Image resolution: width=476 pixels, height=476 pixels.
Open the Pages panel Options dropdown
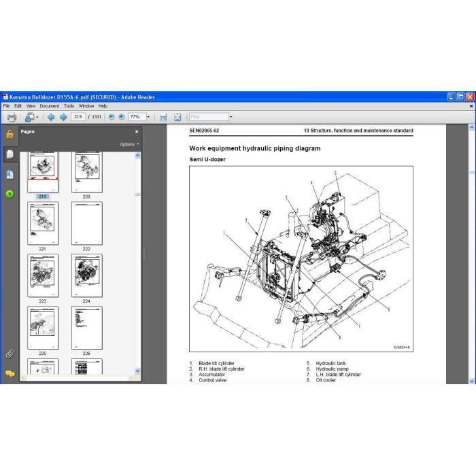[x=129, y=144]
